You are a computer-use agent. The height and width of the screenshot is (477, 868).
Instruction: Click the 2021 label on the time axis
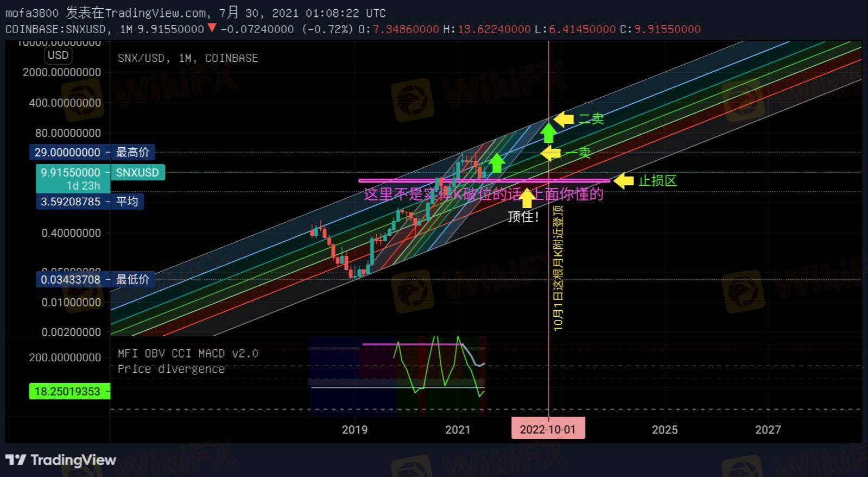coord(458,430)
